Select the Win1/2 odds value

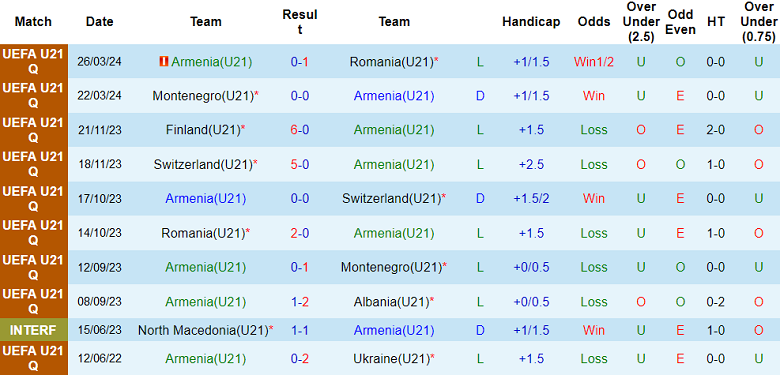[x=594, y=62]
